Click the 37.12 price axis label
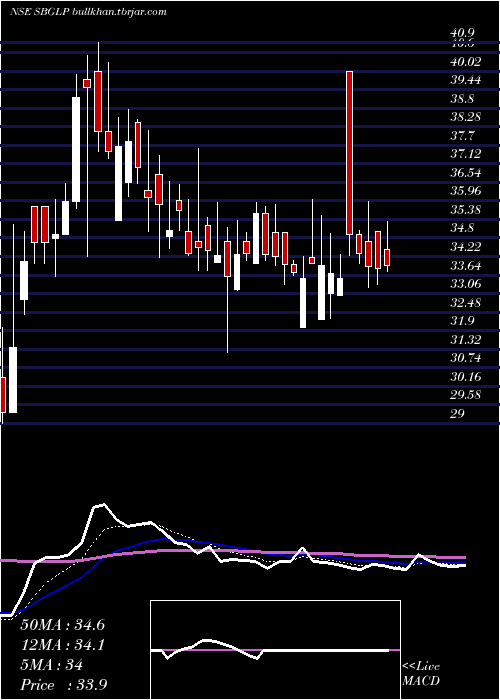The image size is (500, 700). tap(465, 154)
